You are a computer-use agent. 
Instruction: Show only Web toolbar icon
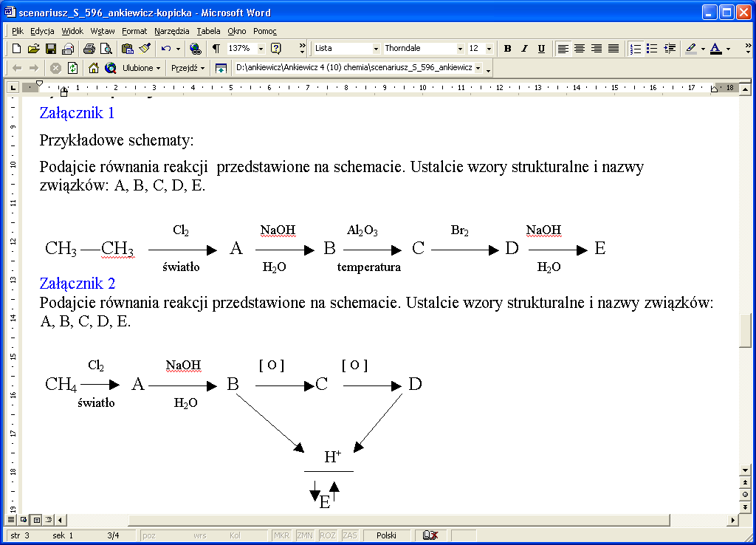point(221,68)
